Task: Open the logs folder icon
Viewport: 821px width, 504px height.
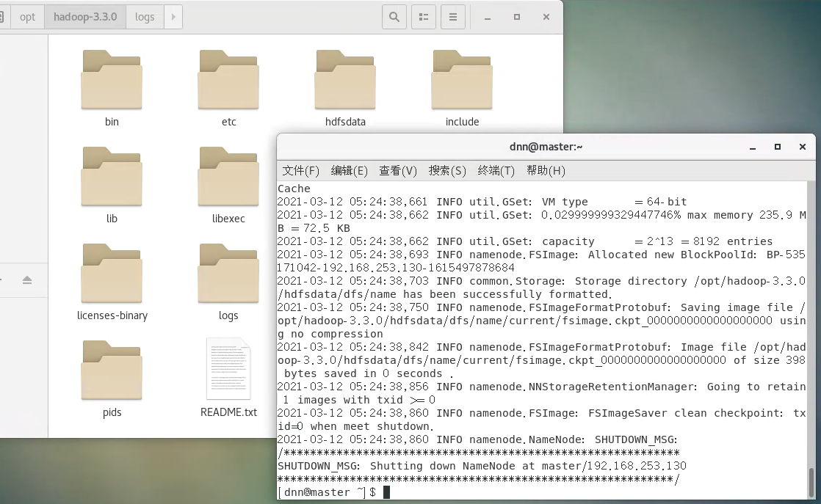Action: point(228,274)
